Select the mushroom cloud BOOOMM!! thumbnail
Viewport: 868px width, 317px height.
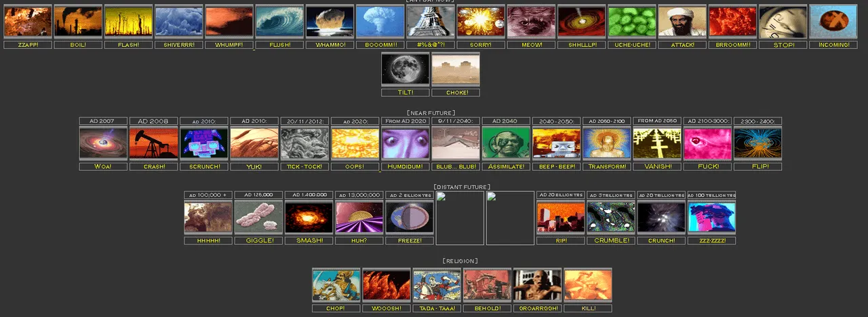pyautogui.click(x=380, y=22)
